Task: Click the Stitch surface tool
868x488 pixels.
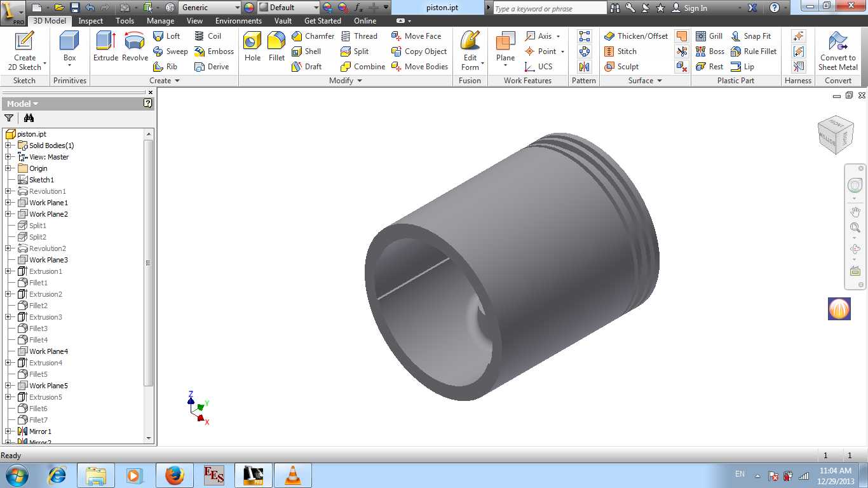Action: tap(620, 51)
